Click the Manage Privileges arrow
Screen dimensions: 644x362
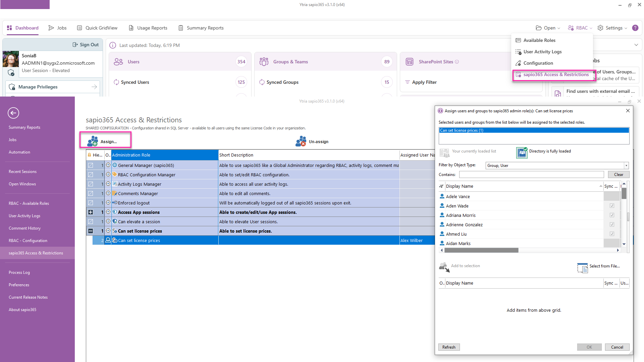pos(94,87)
